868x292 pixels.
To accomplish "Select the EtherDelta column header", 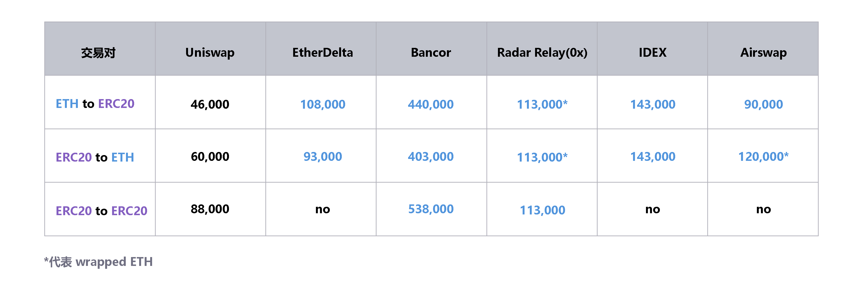I will 322,53.
